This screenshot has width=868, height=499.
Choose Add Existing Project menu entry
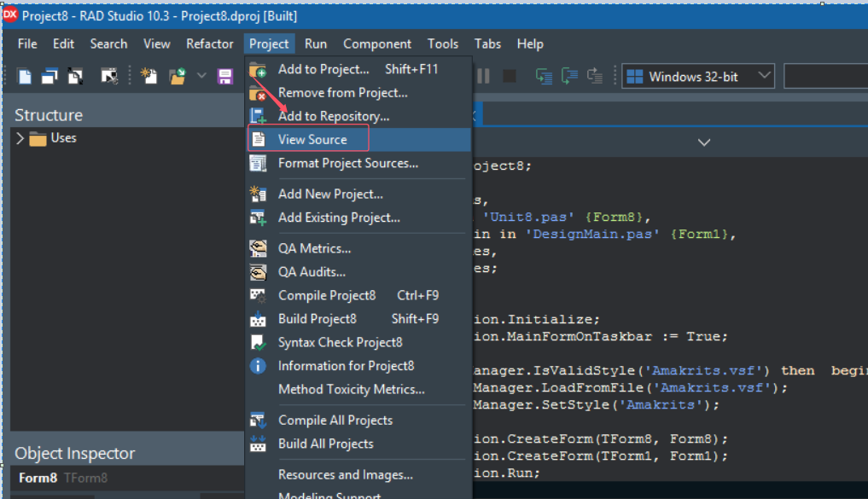(x=358, y=218)
